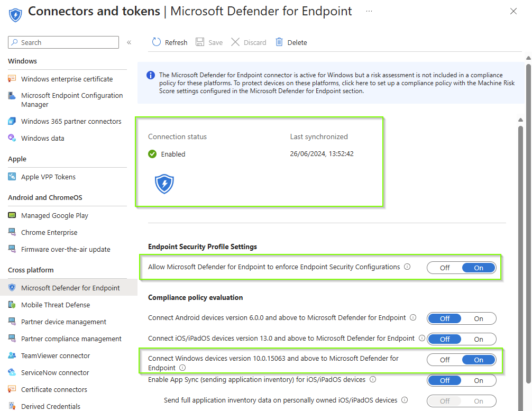Click info icon beside Windows devices setting
Image resolution: width=532 pixels, height=411 pixels.
pos(182,368)
